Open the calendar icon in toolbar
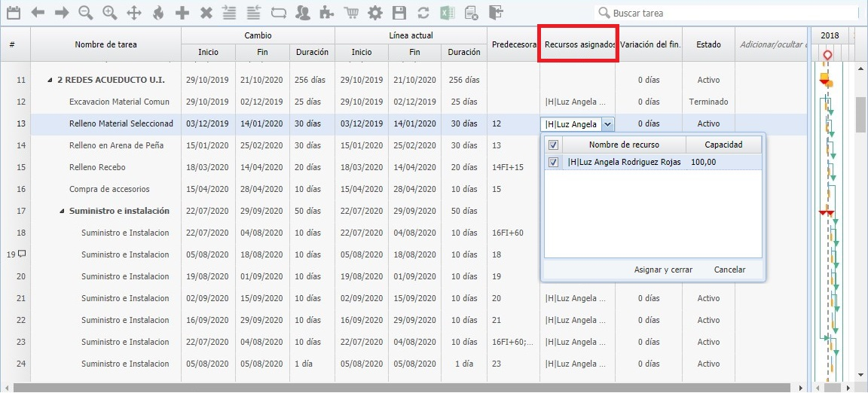Image resolution: width=868 pixels, height=393 pixels. (x=14, y=13)
